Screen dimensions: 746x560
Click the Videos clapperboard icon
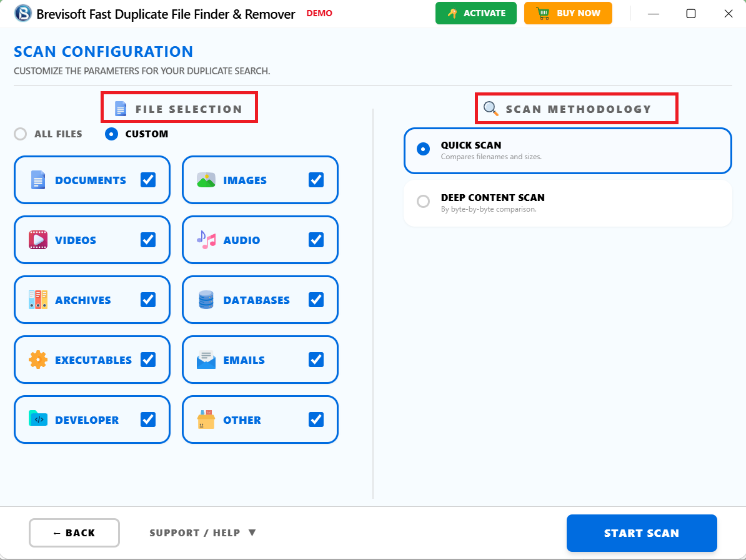37,240
